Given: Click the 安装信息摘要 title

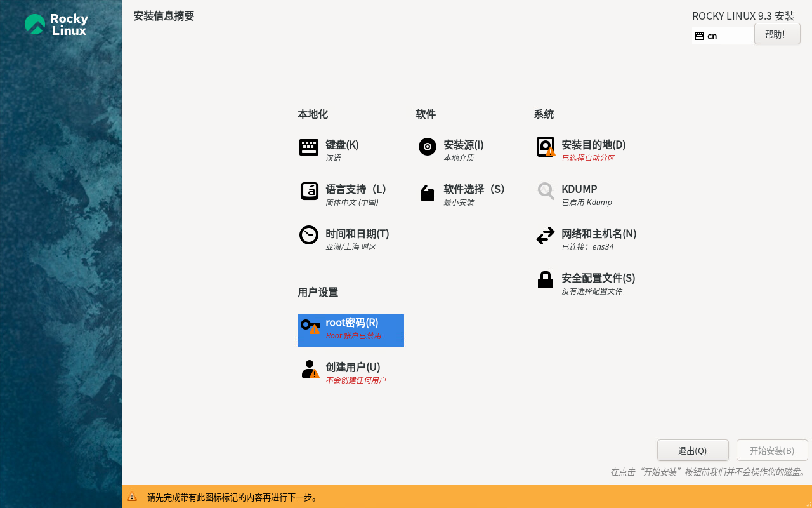Looking at the screenshot, I should point(164,16).
